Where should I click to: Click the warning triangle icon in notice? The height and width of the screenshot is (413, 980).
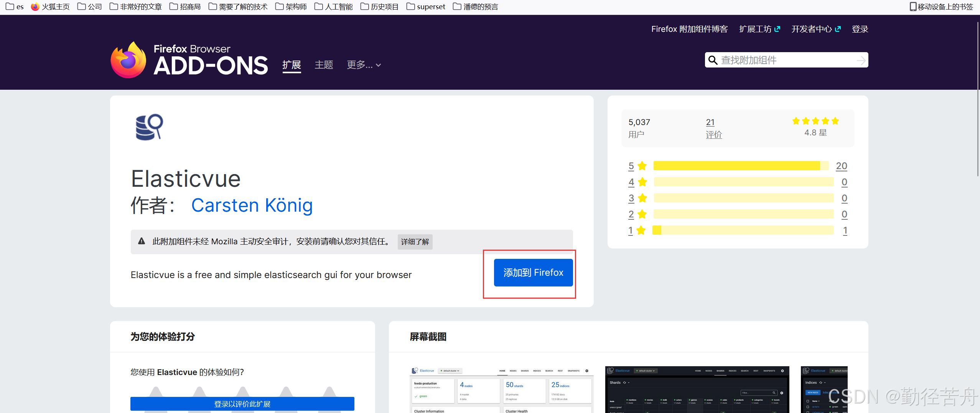[x=142, y=241]
